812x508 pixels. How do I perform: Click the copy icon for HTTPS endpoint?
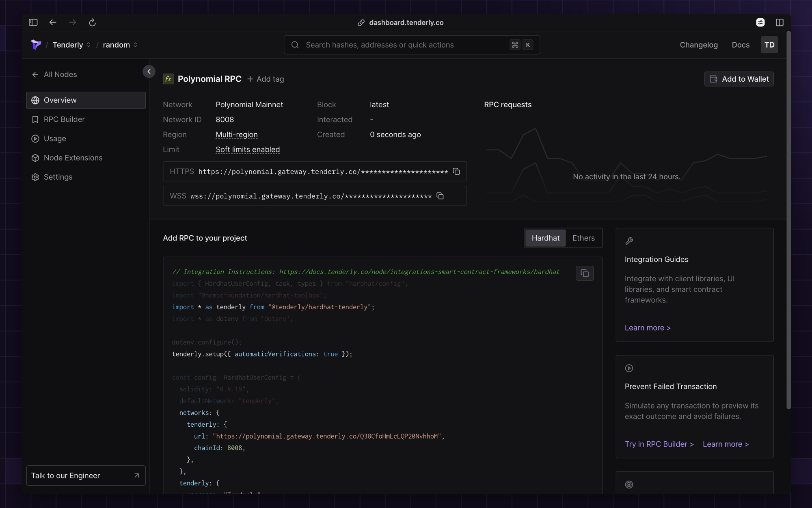point(457,172)
